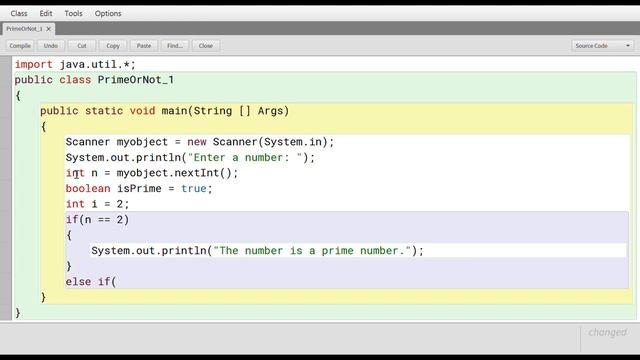Close the PrimeOrNot_1 tab

pos(49,29)
